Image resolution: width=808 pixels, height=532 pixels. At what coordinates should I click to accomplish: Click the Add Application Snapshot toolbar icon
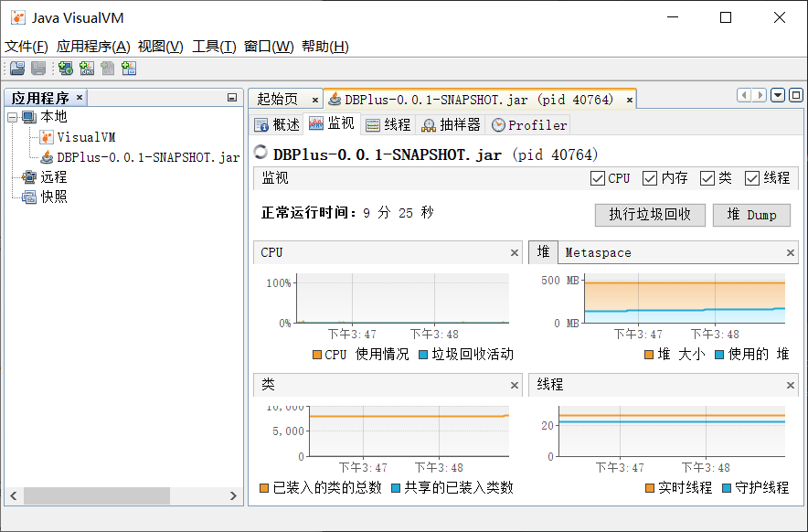129,68
